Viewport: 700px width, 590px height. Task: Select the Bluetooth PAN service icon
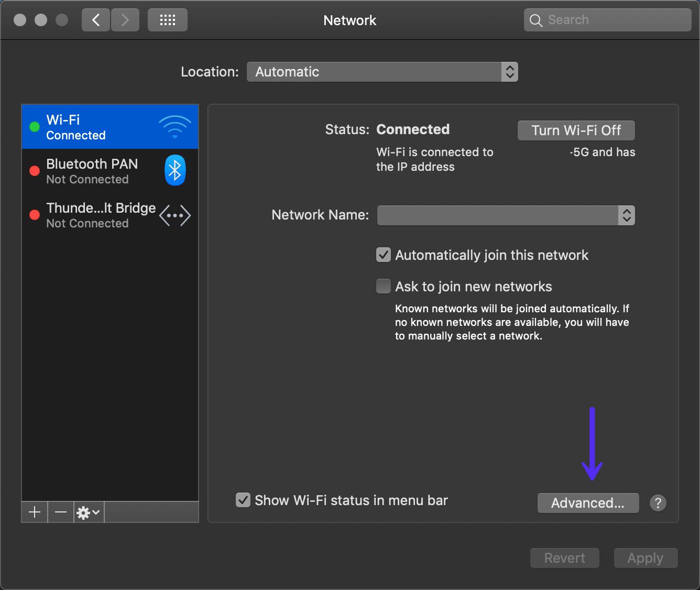tap(175, 170)
